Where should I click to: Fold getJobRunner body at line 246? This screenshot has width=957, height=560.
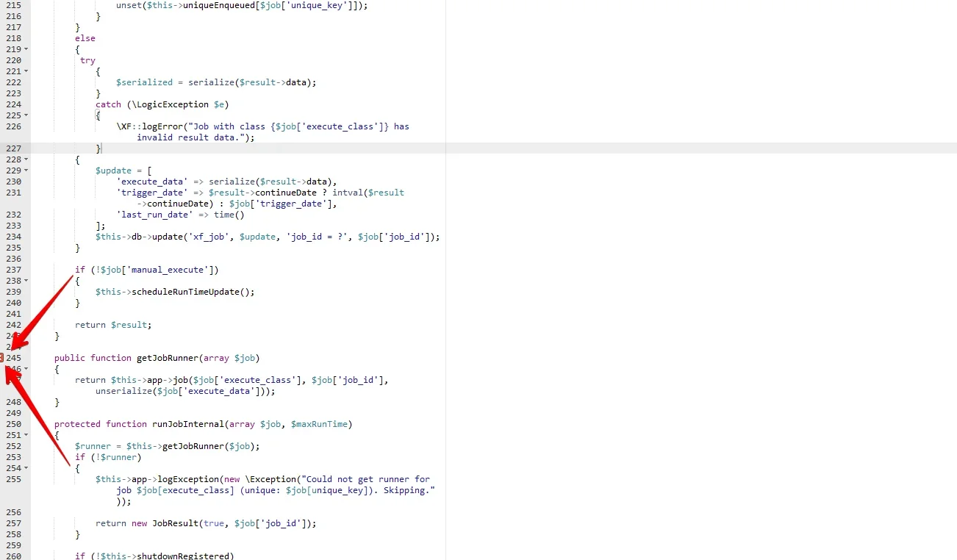pos(26,369)
